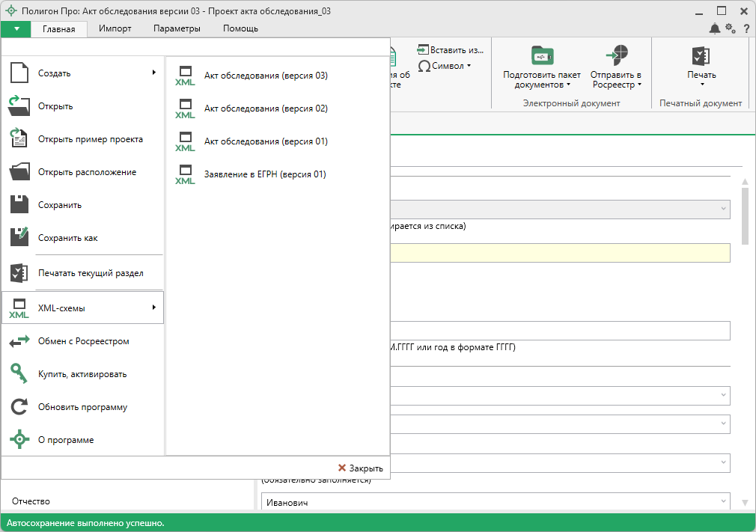Click the Save floppy disk icon
Image resolution: width=756 pixels, height=532 pixels.
pyautogui.click(x=19, y=205)
